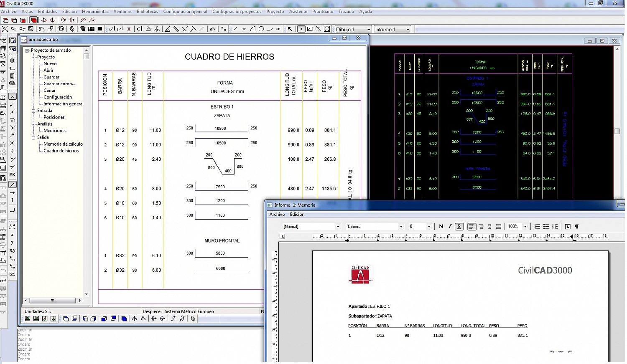Click the zoom window icon

(31, 29)
